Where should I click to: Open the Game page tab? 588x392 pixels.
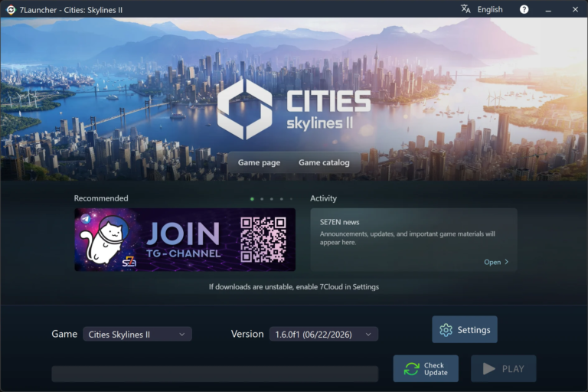pos(259,162)
